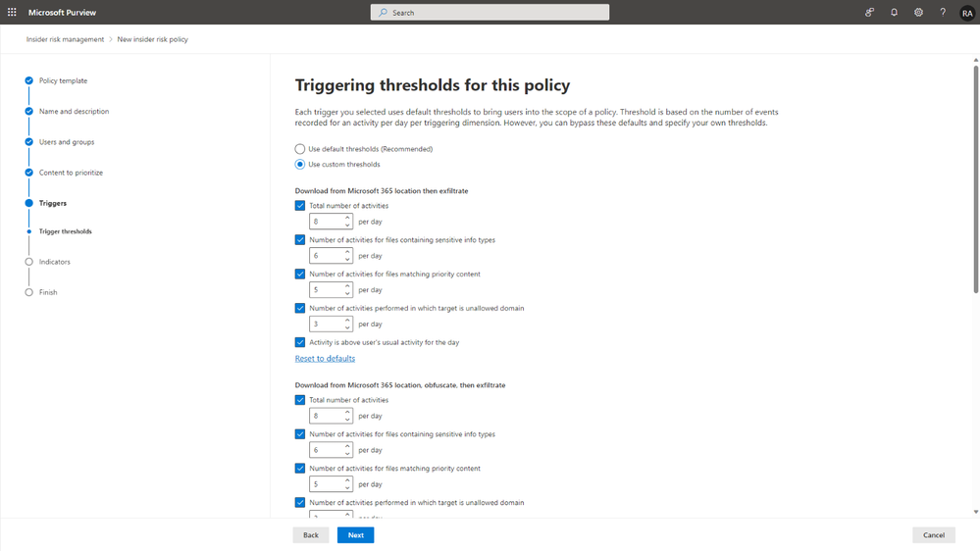Select Trigger thresholds sub-step
Screen dimensions: 980x551
(65, 231)
